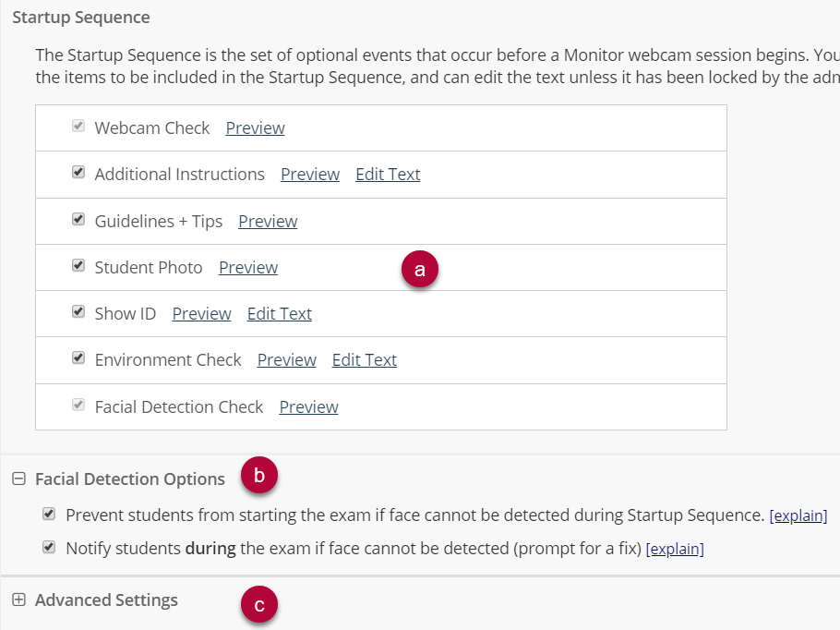840x630 pixels.
Task: Click explain link for Startup Sequence face detection
Action: (798, 515)
